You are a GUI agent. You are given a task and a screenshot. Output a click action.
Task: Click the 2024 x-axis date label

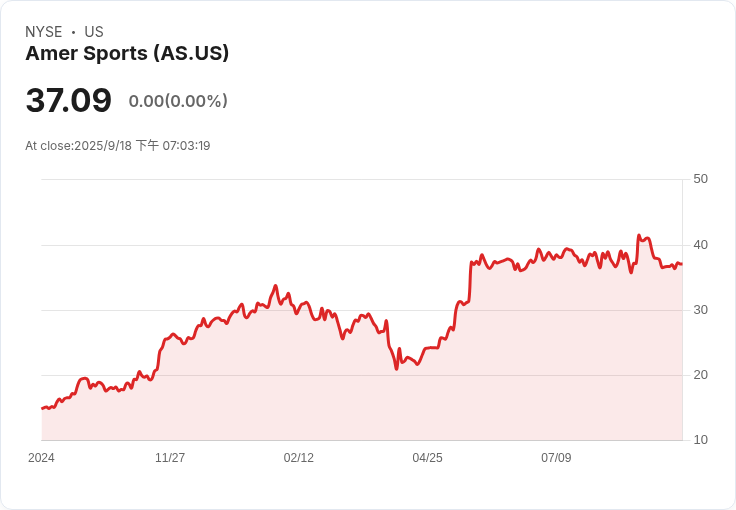click(41, 458)
